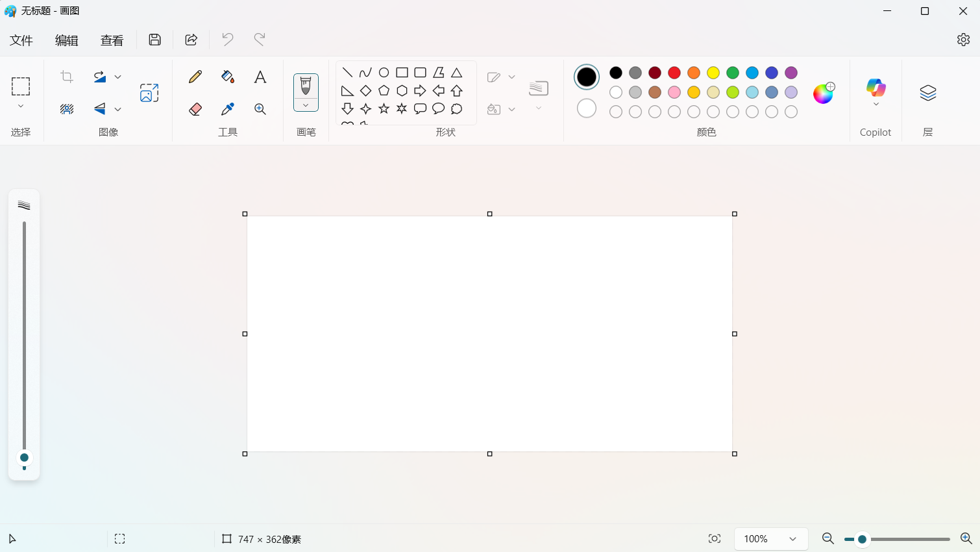This screenshot has width=980, height=552.
Task: Pick the purple color swatch
Action: (x=791, y=73)
